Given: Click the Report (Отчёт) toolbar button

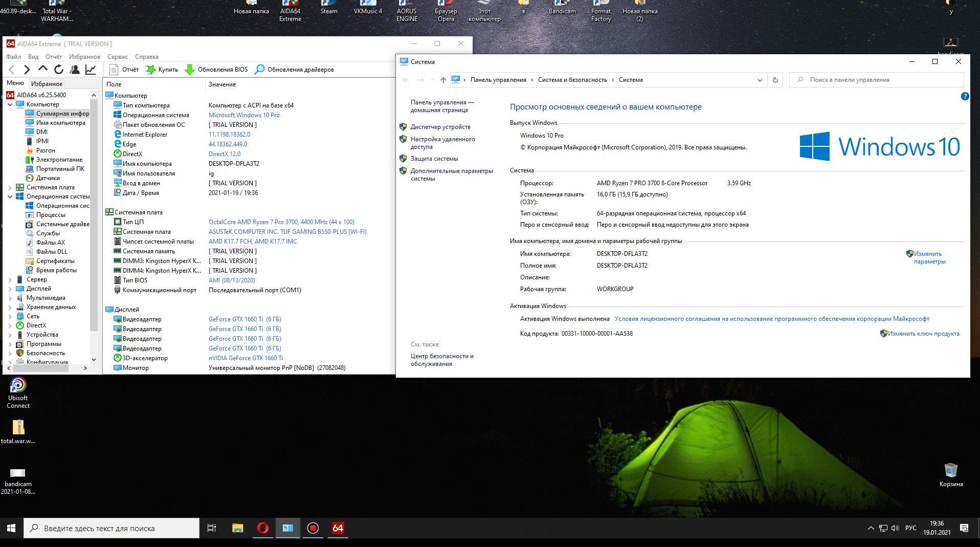Looking at the screenshot, I should [124, 70].
